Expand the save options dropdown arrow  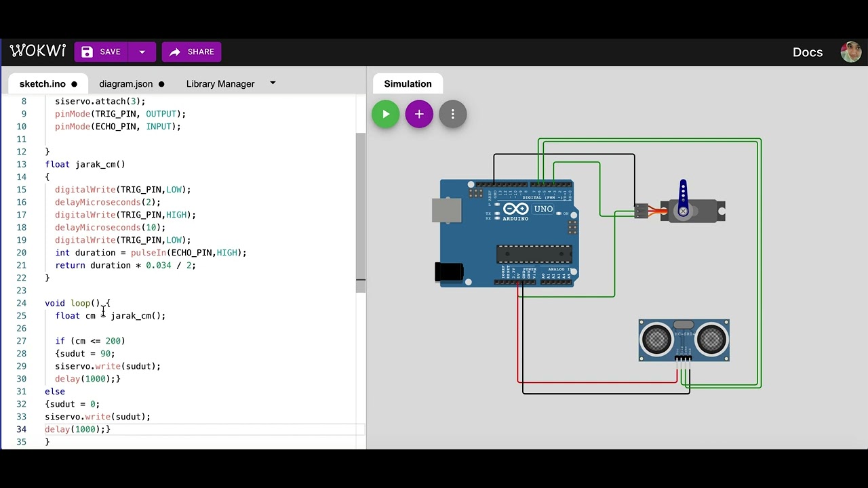(x=142, y=52)
